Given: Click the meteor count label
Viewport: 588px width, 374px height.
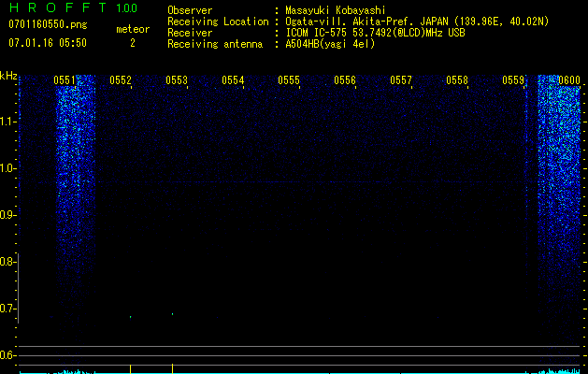Looking at the screenshot, I should tap(133, 29).
